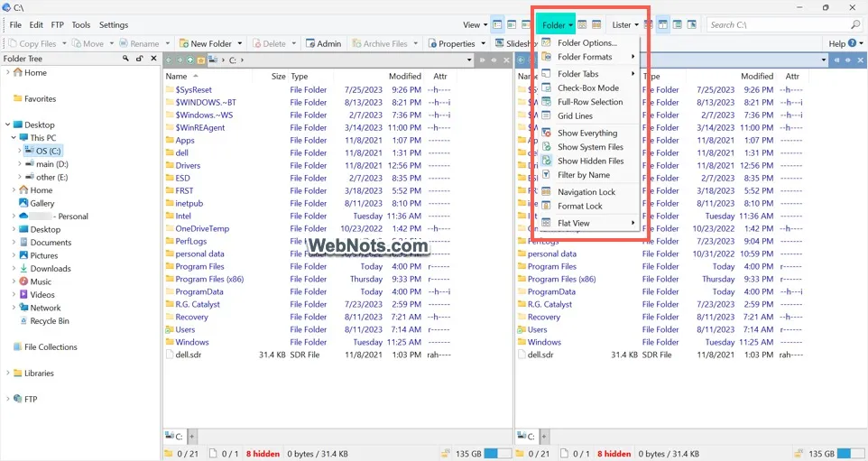The height and width of the screenshot is (461, 868).
Task: Click the Folder Options menu icon
Action: click(x=546, y=42)
